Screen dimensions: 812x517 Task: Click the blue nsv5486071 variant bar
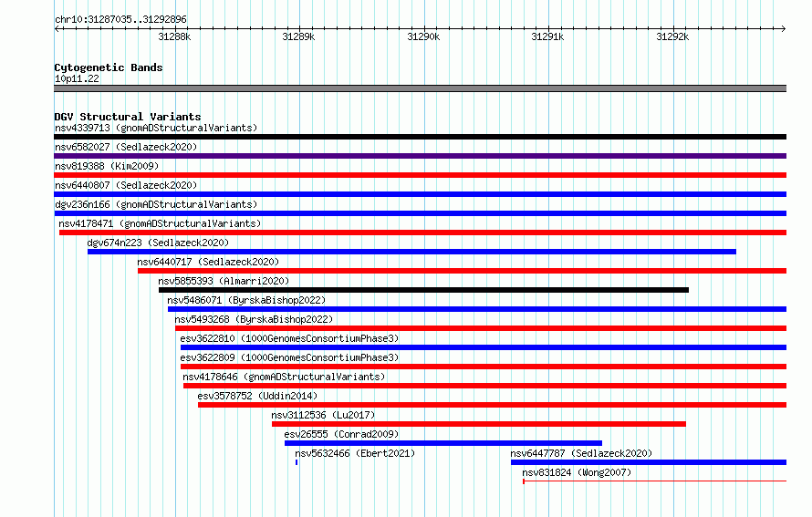(477, 309)
